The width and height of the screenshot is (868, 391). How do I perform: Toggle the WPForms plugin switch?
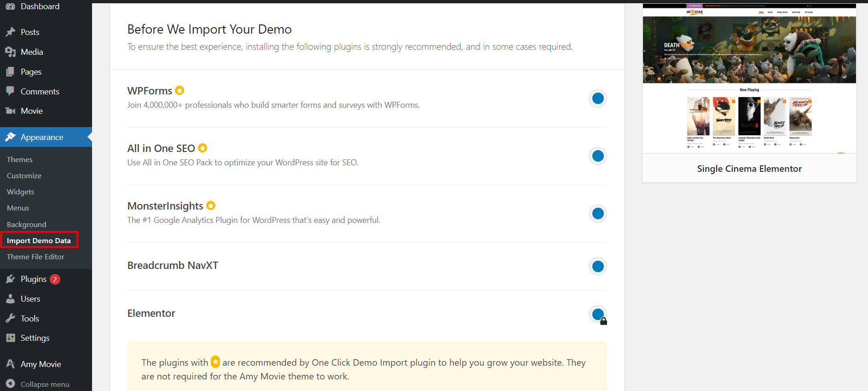coord(598,98)
